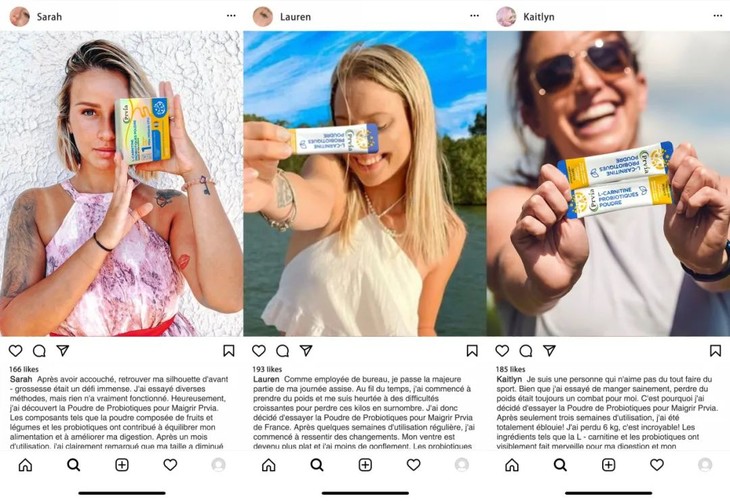The image size is (730, 501).
Task: Open Lauren's photo holding the sachet
Action: pos(365,183)
